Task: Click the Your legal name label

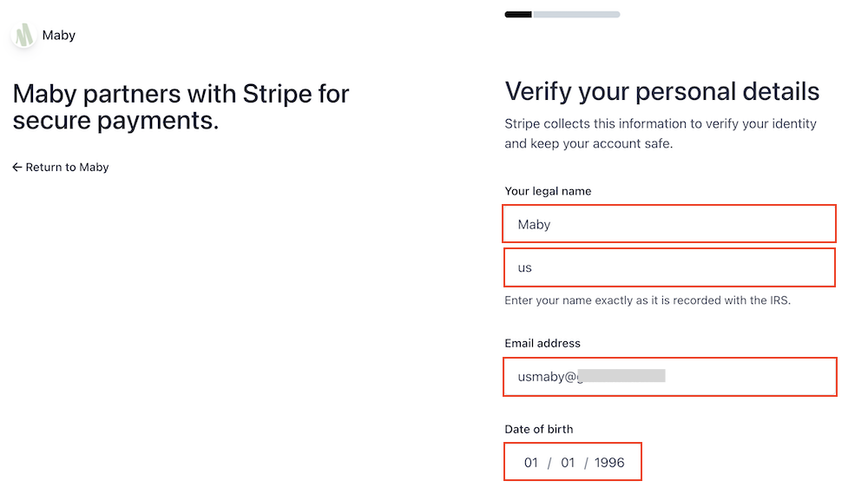Action: [548, 191]
